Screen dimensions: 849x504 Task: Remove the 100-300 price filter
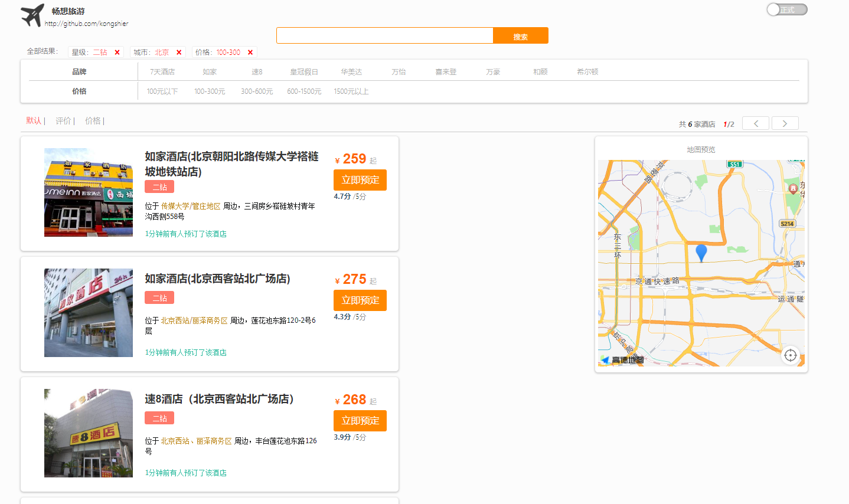point(250,52)
